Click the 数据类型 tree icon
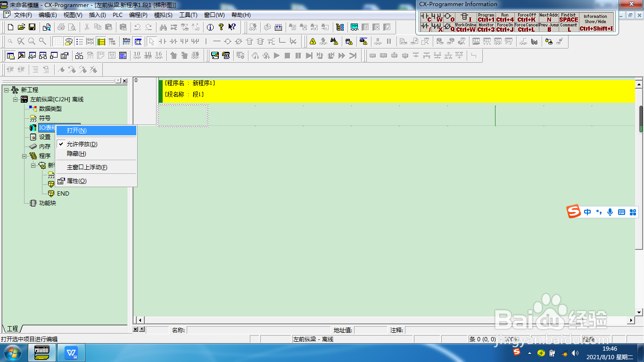This screenshot has height=362, width=644. pos(33,109)
